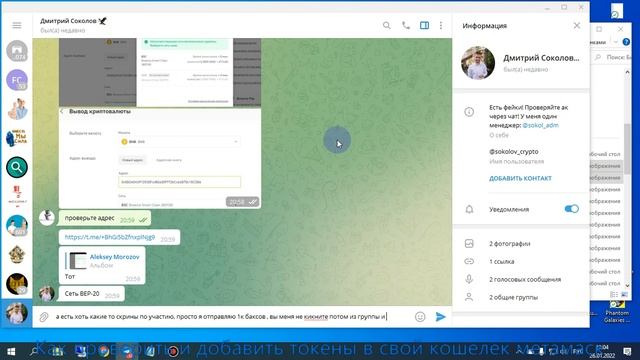Open the t.me invite link in chat
This screenshot has height=360, width=640.
pos(110,237)
